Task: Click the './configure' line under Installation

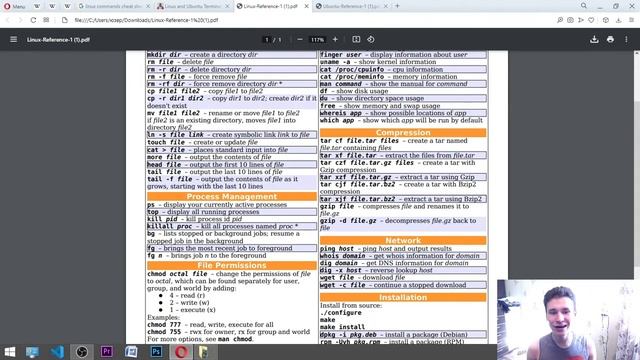Action: [x=341, y=313]
